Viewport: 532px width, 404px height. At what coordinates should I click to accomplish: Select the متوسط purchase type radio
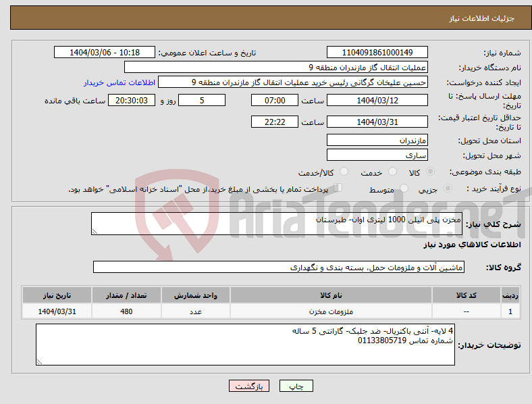click(404, 188)
